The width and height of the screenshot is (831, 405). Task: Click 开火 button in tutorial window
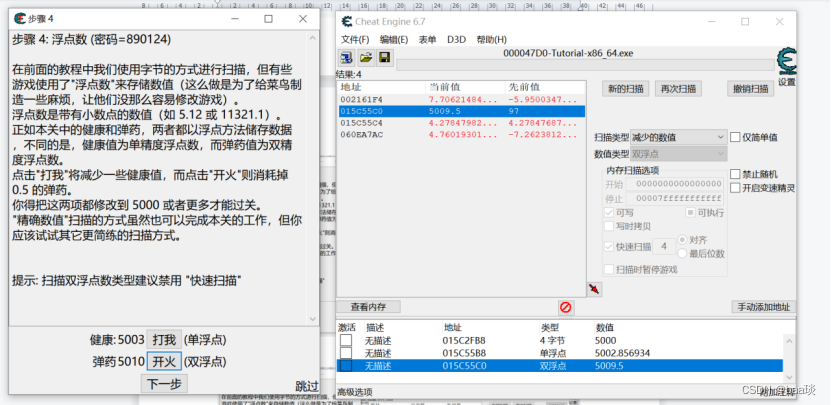[x=164, y=362]
